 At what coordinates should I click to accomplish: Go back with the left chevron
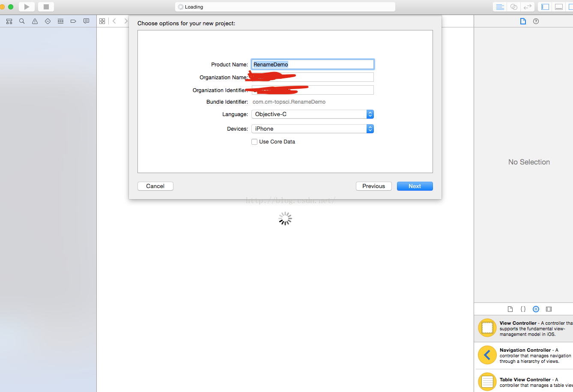click(114, 21)
